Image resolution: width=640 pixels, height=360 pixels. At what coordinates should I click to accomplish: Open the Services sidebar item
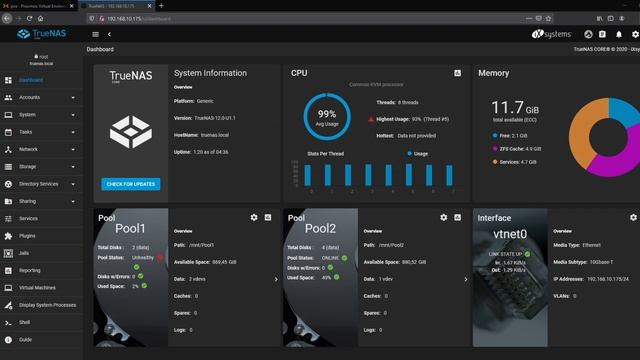[x=41, y=218]
